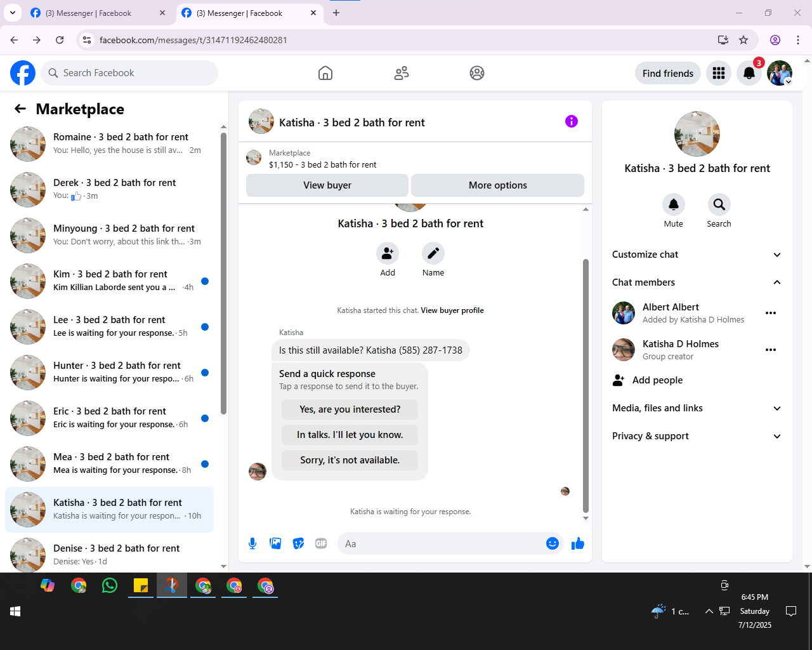Open the Windows notification center icon
Image resolution: width=812 pixels, height=650 pixels.
point(791,611)
